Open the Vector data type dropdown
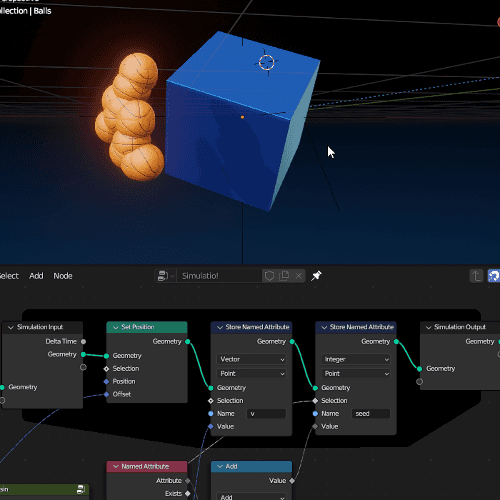Viewport: 500px width, 500px height. (252, 359)
